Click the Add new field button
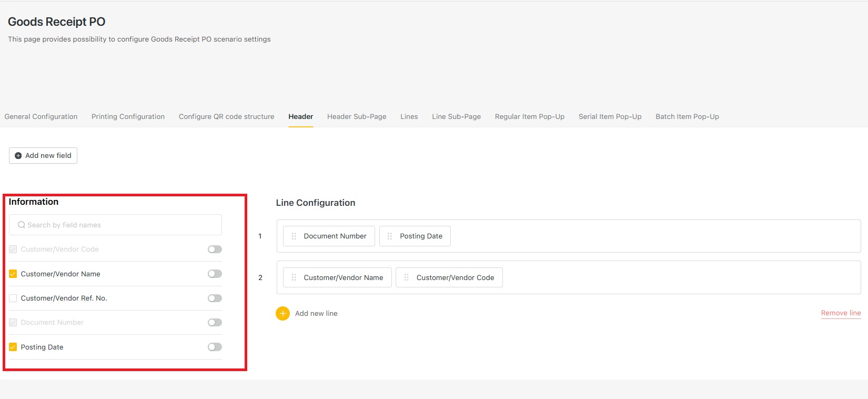This screenshot has height=399, width=868. [43, 156]
